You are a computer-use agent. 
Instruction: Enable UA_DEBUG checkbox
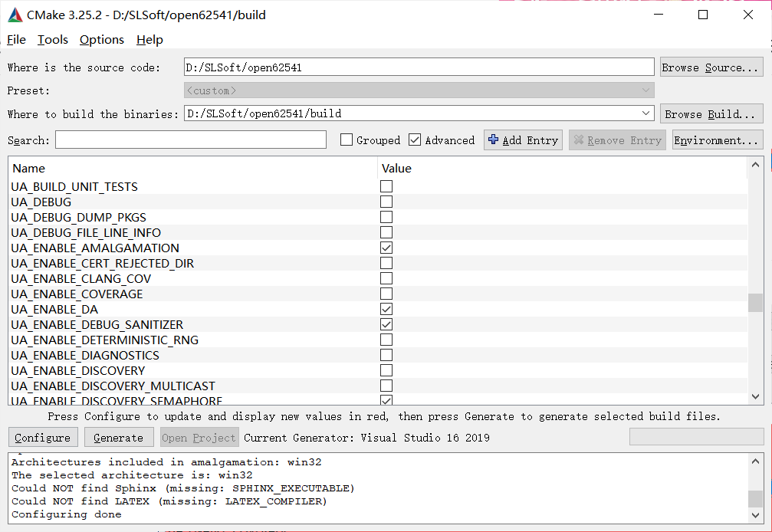[x=386, y=202]
